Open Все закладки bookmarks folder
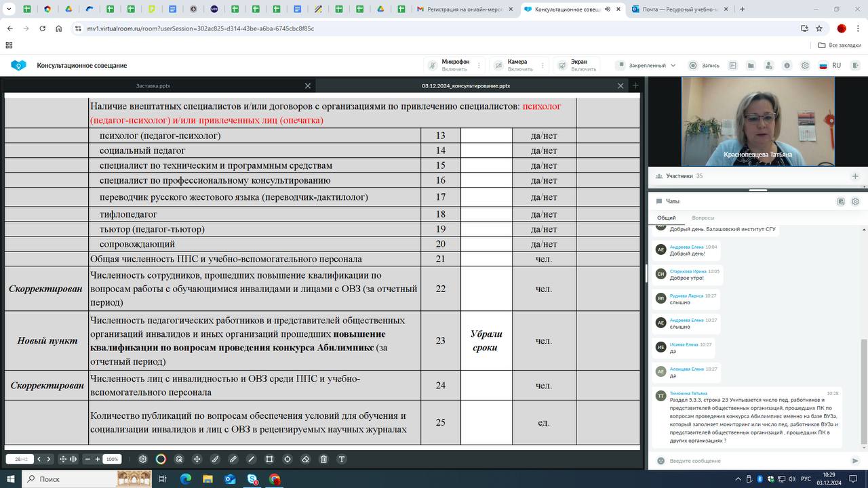868x488 pixels. coord(840,45)
